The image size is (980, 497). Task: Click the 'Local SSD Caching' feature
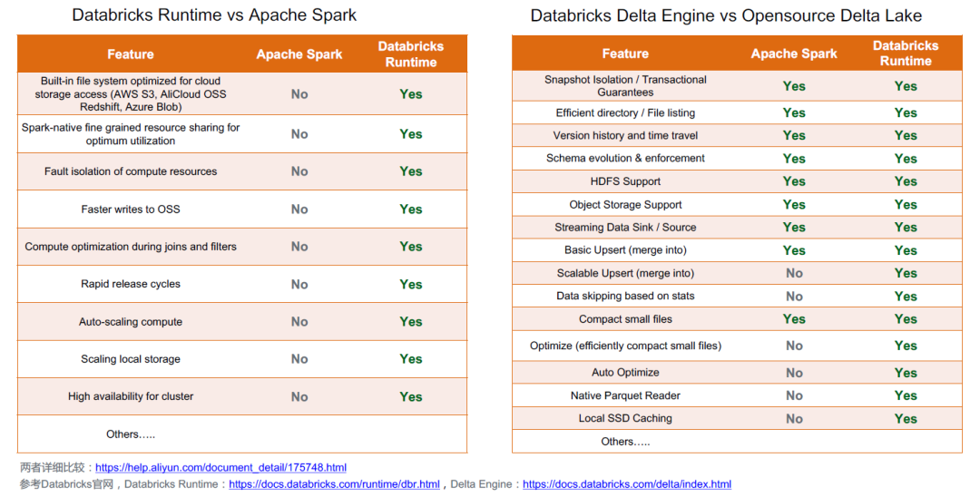point(625,419)
